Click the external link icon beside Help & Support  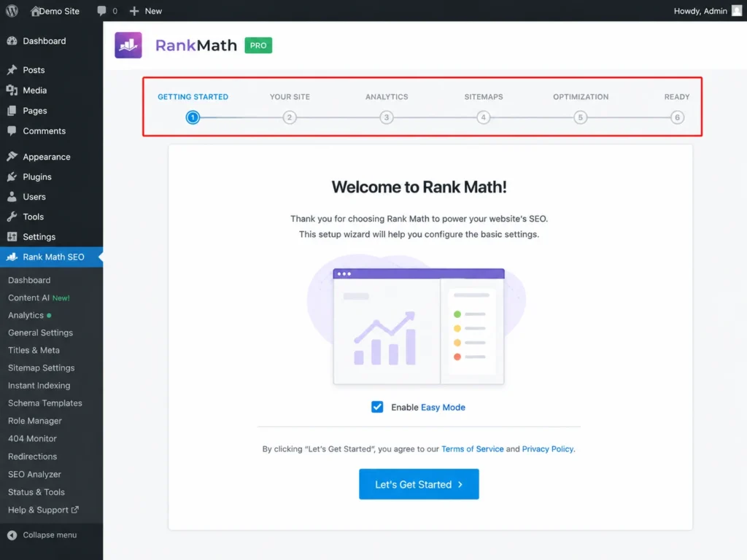coord(75,510)
